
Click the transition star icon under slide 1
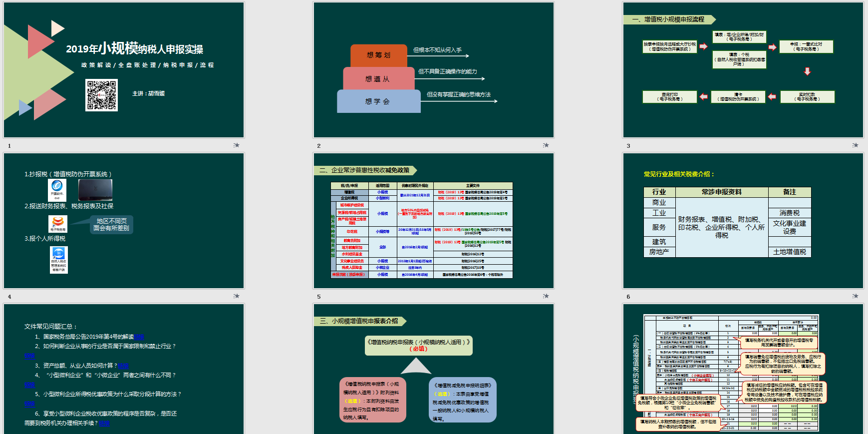point(236,145)
